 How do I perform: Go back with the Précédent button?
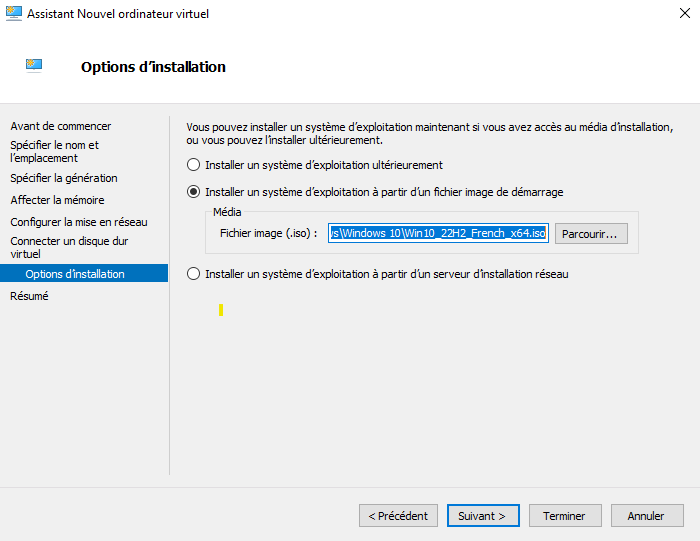398,516
